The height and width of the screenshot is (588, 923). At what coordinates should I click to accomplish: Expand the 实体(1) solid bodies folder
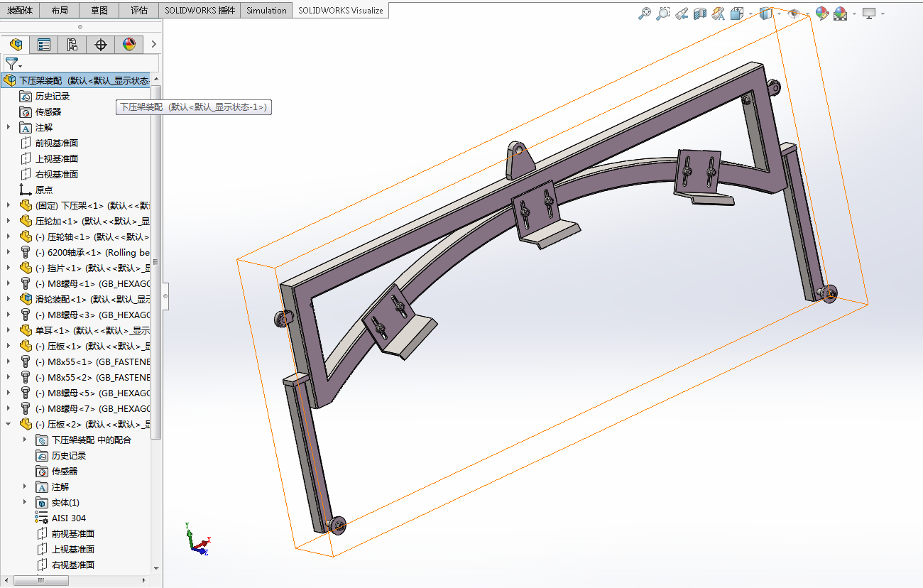coord(25,502)
